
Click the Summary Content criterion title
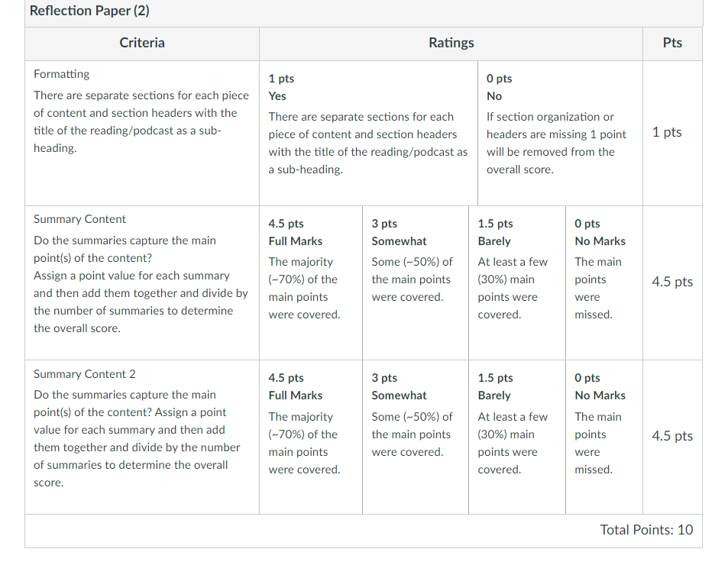tap(79, 219)
